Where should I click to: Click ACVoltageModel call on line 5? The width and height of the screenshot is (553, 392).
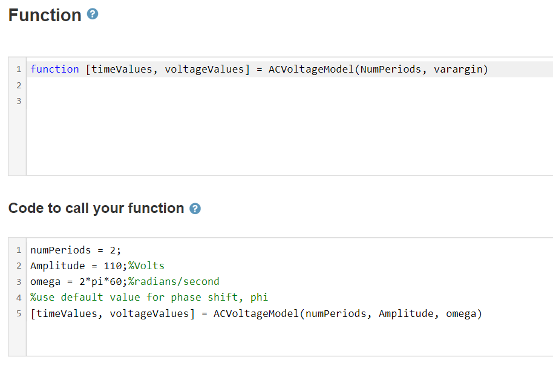click(x=257, y=314)
